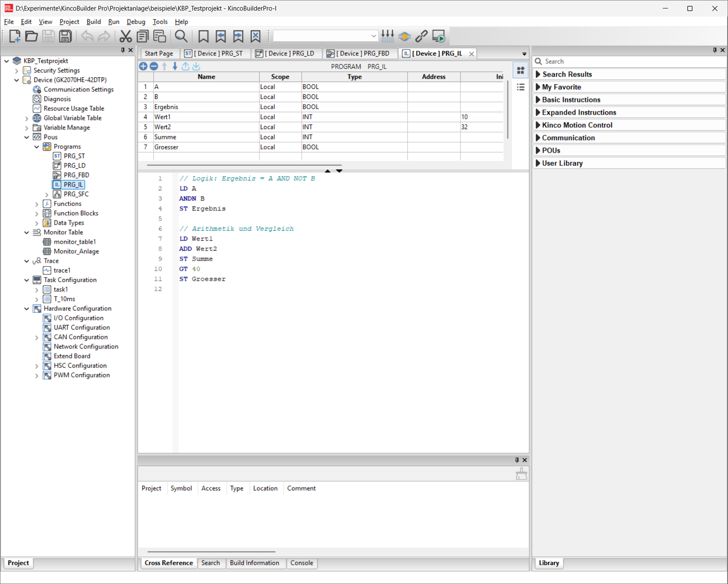Screen dimensions: 728x584
Task: Jump to the previous bookmark
Action: coord(221,36)
